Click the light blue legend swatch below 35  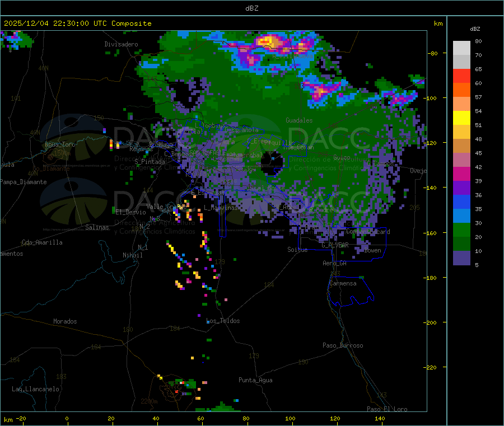point(461,216)
